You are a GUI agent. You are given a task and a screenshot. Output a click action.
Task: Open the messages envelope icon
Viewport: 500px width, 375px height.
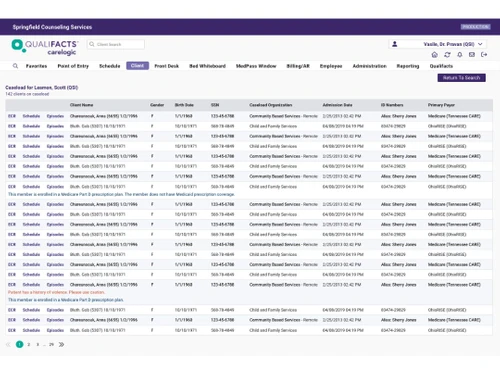[x=472, y=55]
